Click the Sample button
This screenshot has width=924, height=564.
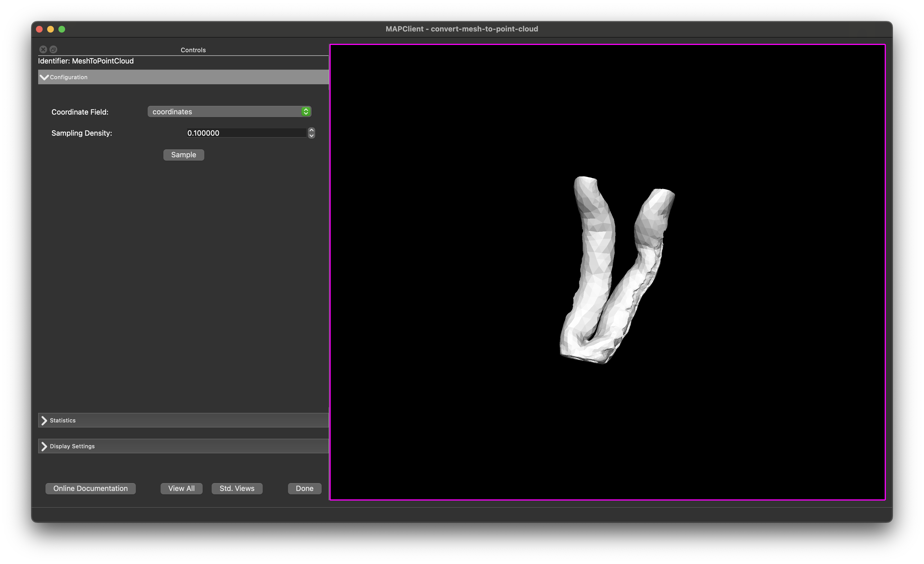pos(184,154)
